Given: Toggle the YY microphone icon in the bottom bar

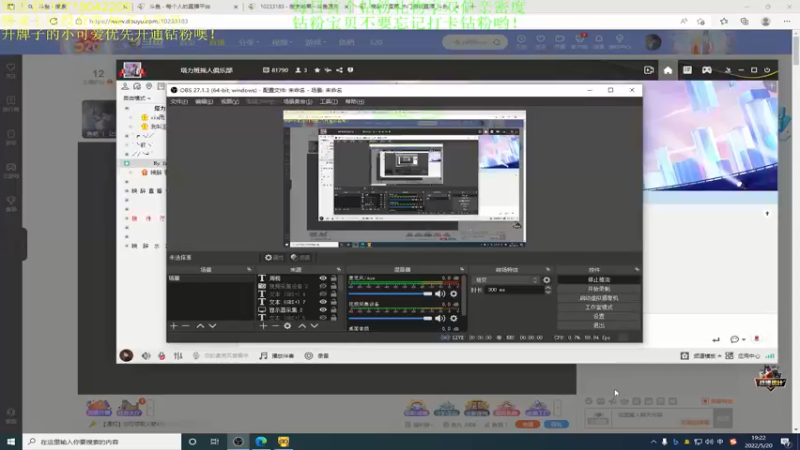Looking at the screenshot, I should 162,356.
